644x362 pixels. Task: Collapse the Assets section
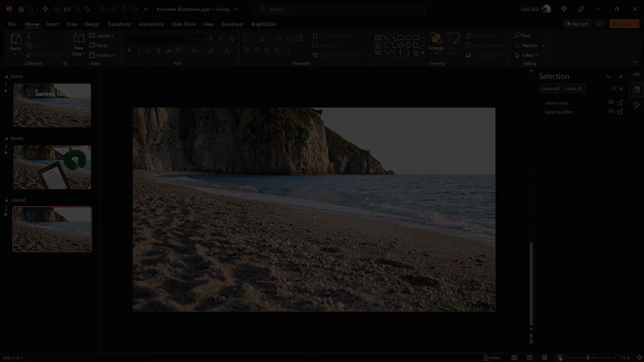[x=6, y=138]
